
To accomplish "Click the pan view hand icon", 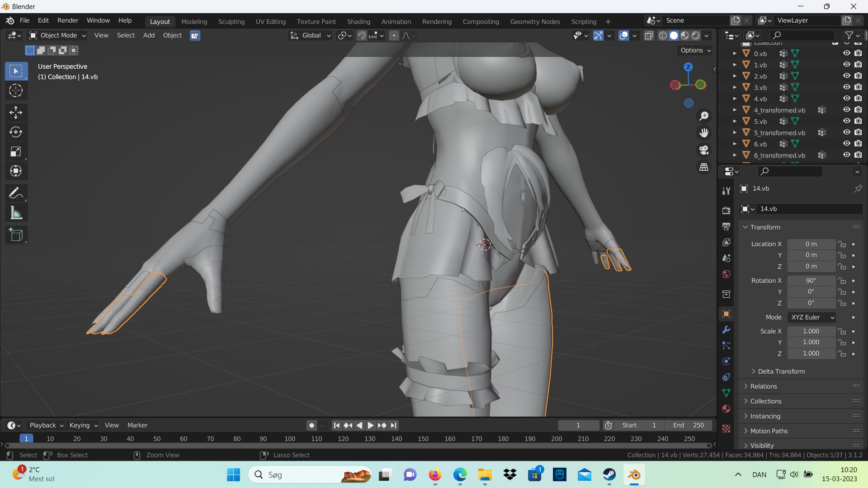I will point(704,133).
